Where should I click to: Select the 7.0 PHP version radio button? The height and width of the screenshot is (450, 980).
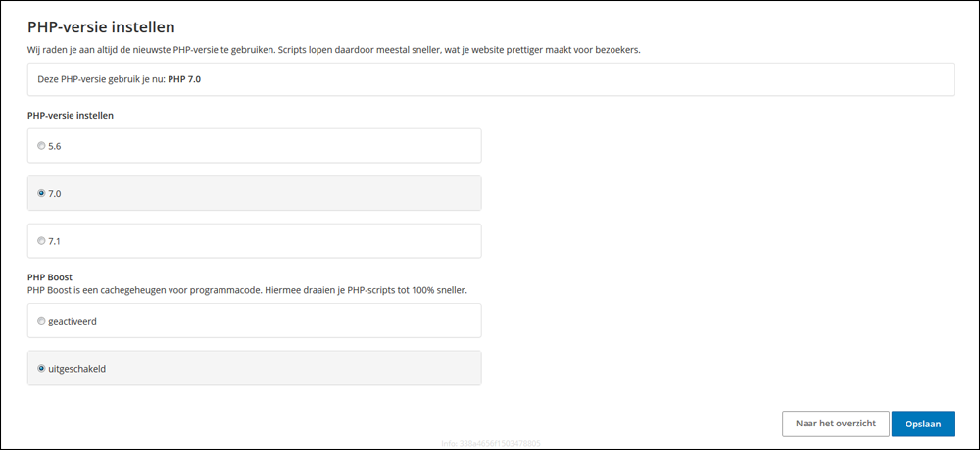[41, 193]
